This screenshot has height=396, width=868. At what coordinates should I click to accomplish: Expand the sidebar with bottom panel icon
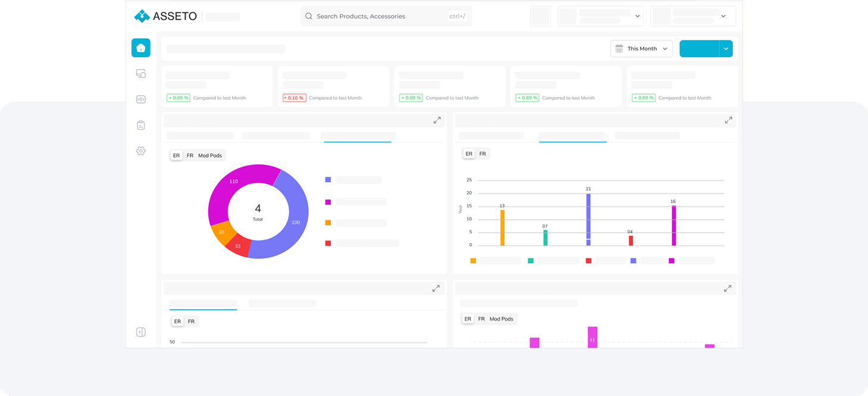click(x=141, y=332)
